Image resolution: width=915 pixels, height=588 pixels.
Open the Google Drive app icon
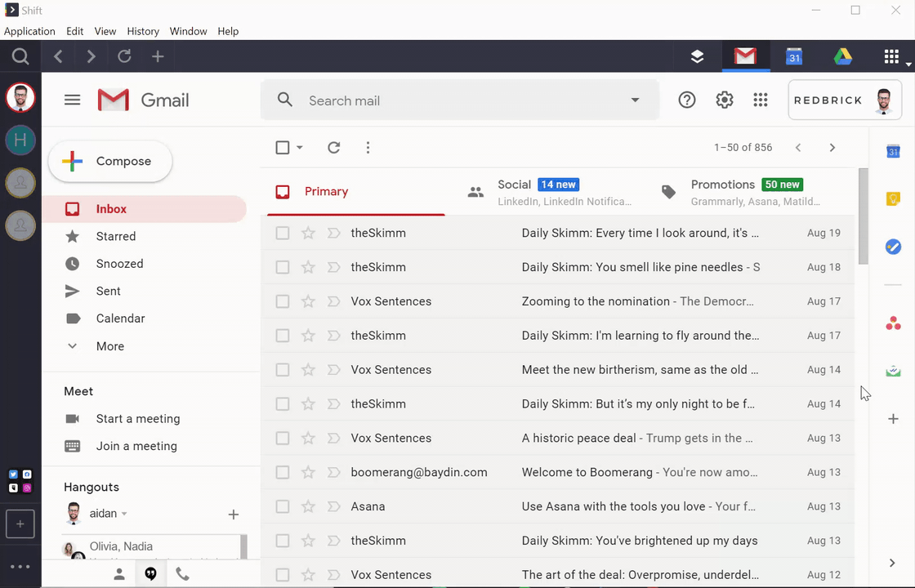click(842, 56)
